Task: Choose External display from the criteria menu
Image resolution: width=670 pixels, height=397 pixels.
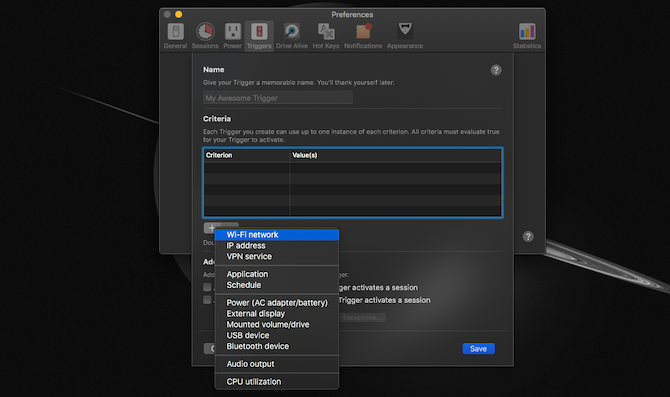Action: click(277, 314)
